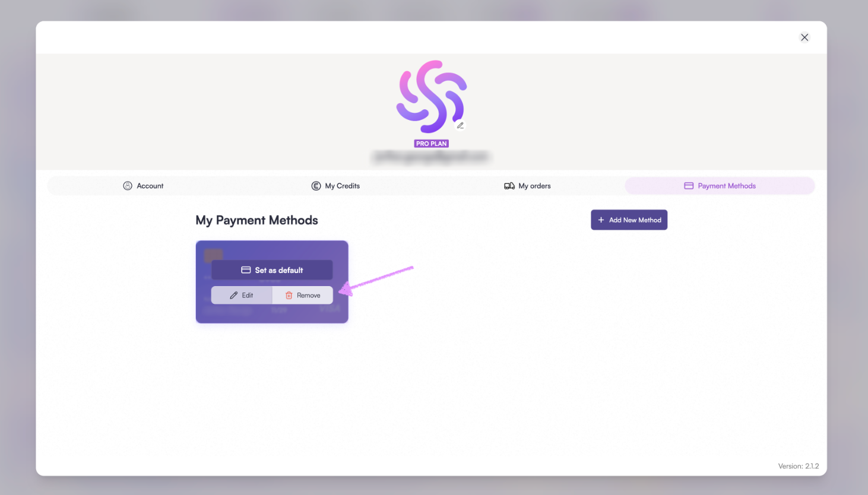Click the trash icon to remove the card
Viewport: 868px width, 495px height.
(x=289, y=295)
